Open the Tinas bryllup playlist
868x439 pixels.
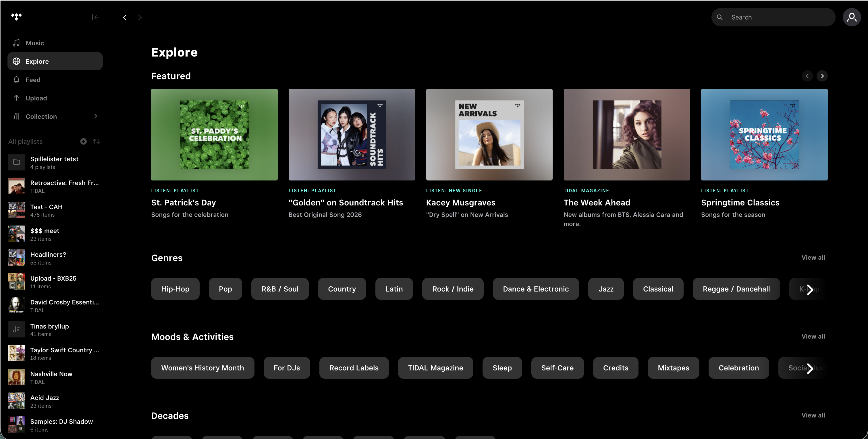pos(55,330)
